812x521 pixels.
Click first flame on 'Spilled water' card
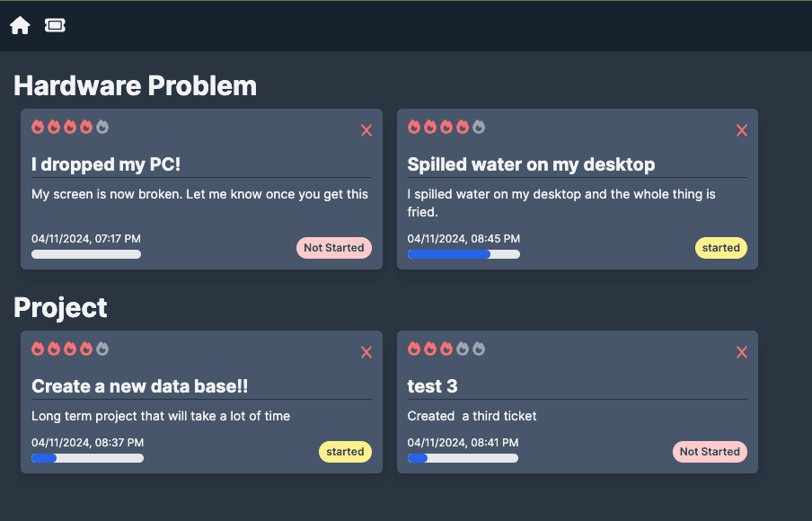[414, 127]
